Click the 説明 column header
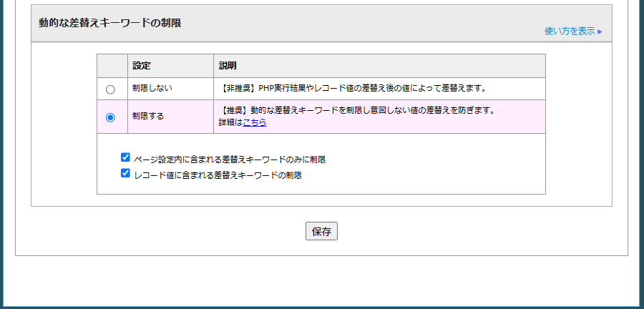 point(228,66)
